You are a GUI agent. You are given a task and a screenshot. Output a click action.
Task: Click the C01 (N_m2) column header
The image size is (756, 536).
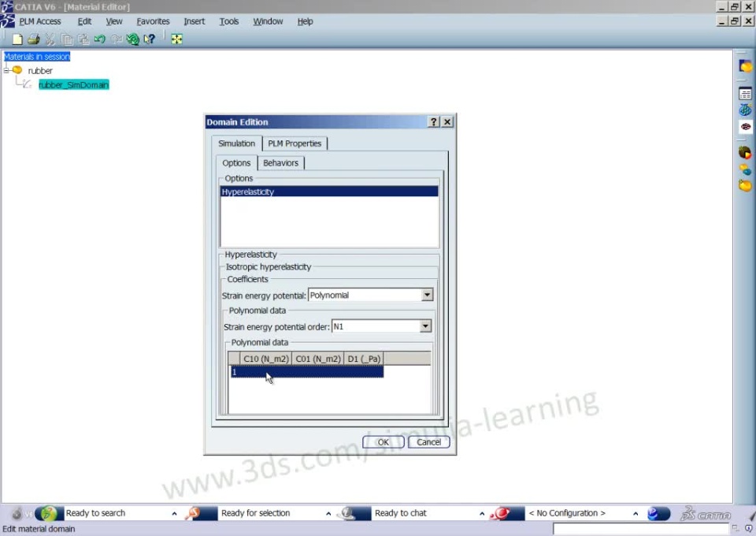[317, 359]
